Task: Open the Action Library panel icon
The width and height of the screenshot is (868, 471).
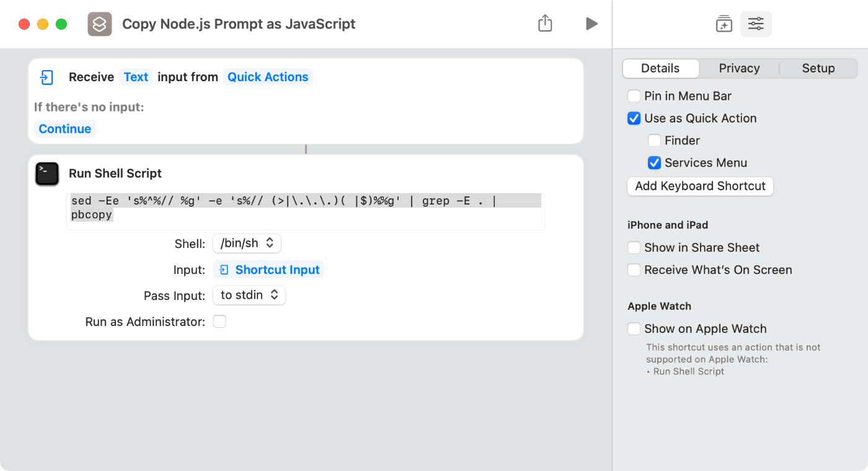Action: 724,24
